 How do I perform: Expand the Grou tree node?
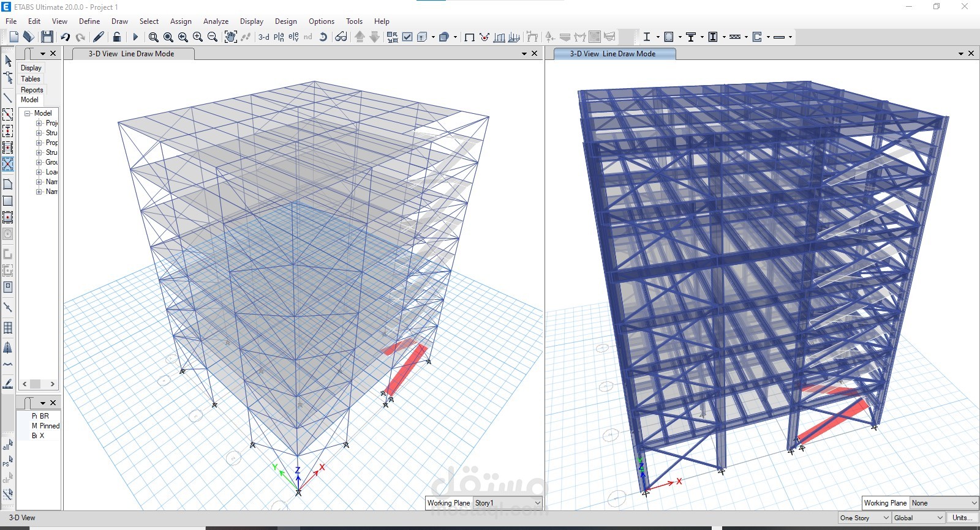tap(39, 162)
